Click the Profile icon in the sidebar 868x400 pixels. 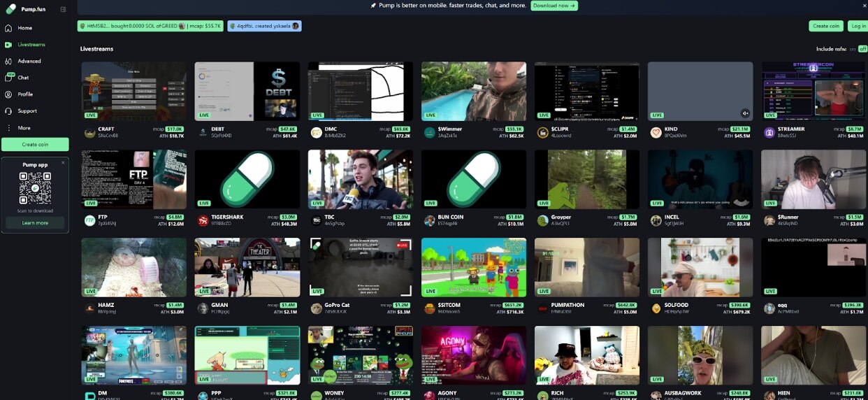coord(8,94)
